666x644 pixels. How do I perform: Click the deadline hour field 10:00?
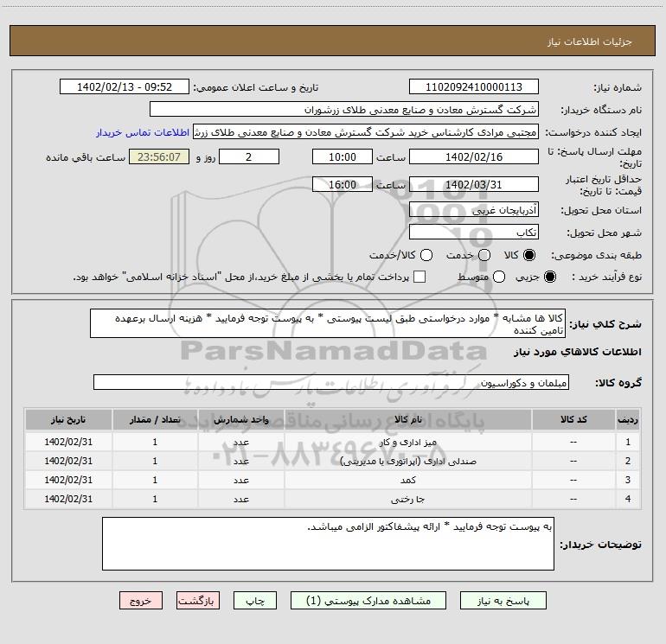[x=343, y=156]
